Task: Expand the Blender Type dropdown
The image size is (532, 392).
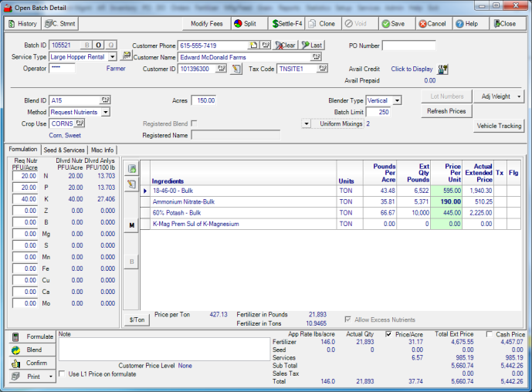Action: click(x=397, y=100)
